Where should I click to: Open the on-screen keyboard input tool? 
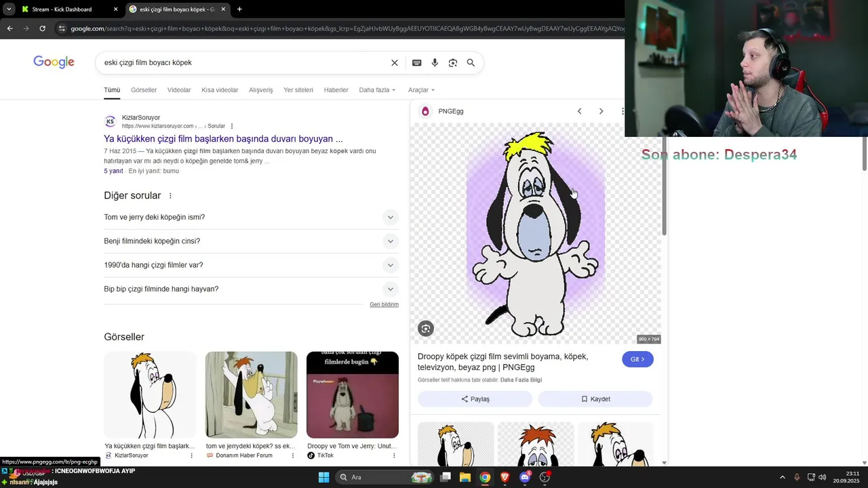tap(417, 62)
